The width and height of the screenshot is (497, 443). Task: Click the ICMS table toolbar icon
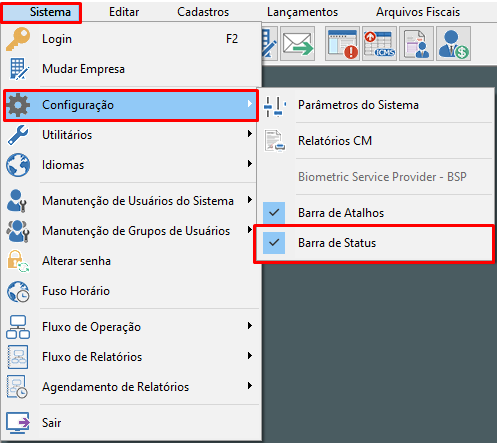coord(379,44)
